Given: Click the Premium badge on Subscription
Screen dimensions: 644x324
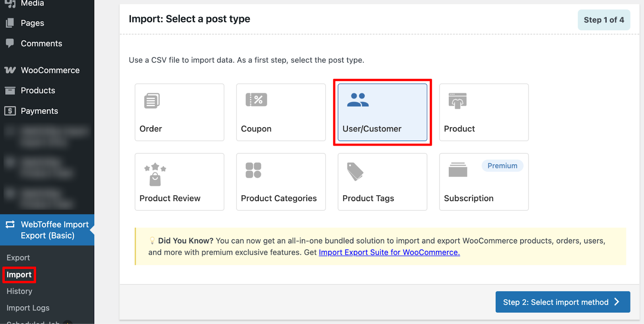Looking at the screenshot, I should coord(502,166).
